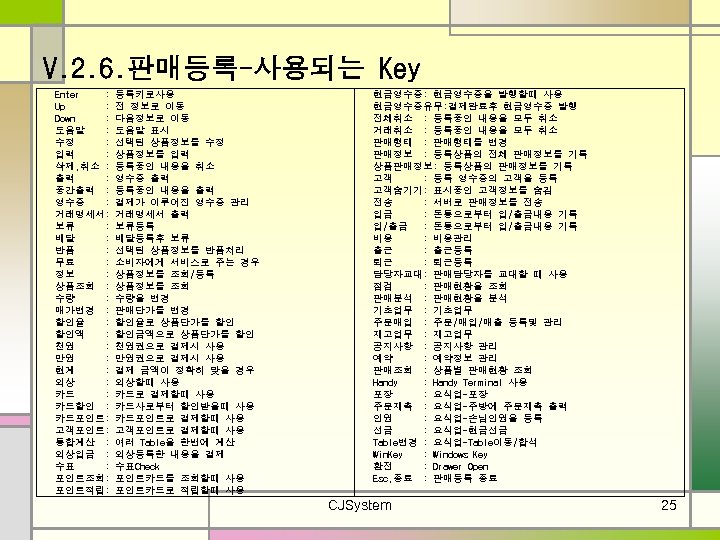
Task: Click the text '서버로 판매정보를 전송'
Action: (x=488, y=202)
